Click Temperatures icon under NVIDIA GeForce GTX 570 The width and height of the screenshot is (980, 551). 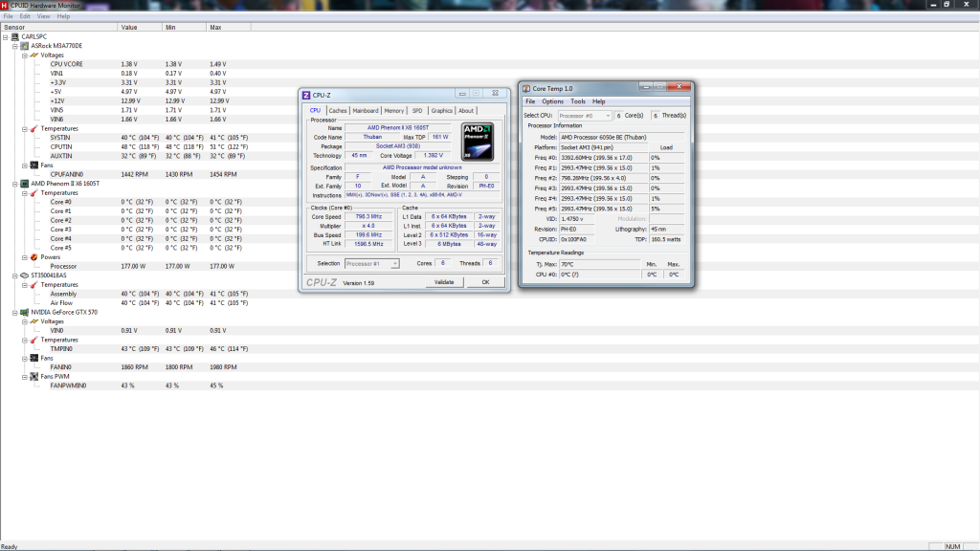pos(34,340)
